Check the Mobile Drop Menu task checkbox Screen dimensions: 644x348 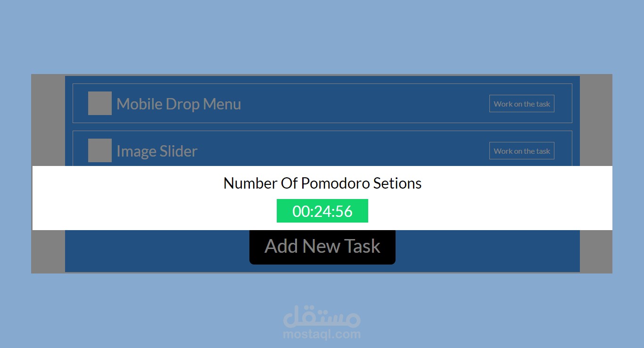coord(100,103)
